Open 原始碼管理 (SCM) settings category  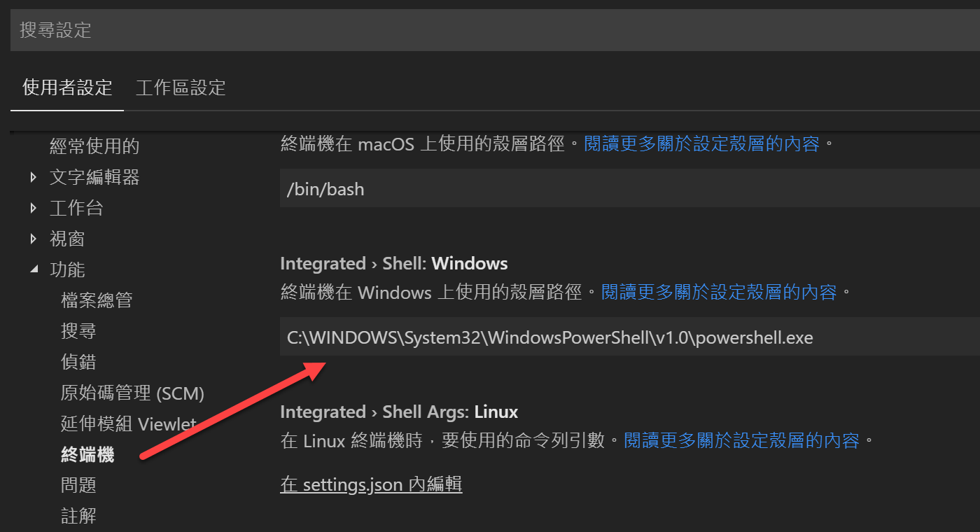pyautogui.click(x=132, y=393)
